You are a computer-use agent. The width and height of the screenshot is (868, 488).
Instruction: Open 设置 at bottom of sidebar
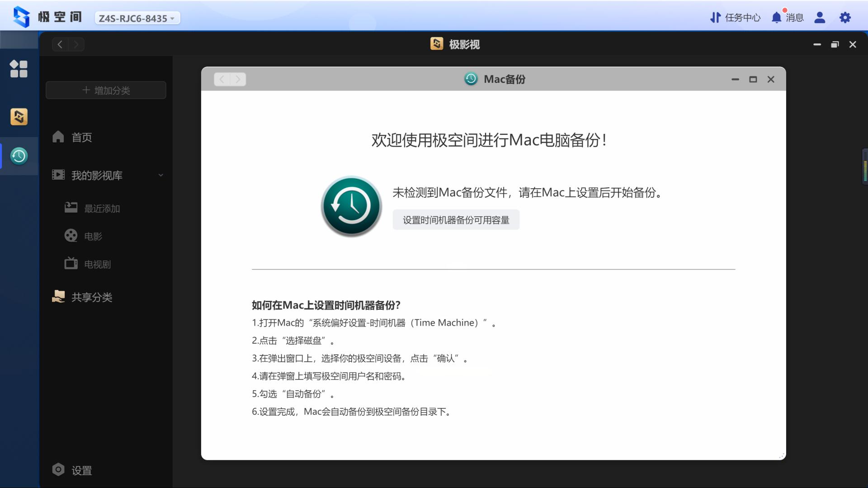tap(74, 470)
